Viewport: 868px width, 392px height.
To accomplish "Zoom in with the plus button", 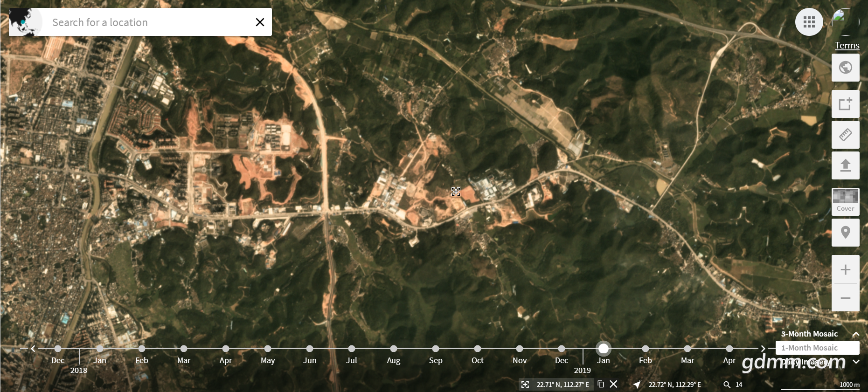I will (845, 269).
